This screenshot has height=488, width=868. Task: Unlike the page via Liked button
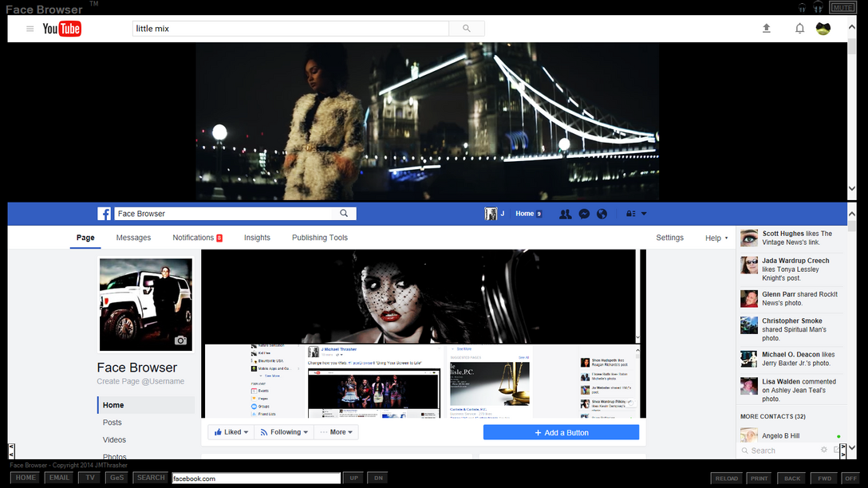tap(231, 431)
